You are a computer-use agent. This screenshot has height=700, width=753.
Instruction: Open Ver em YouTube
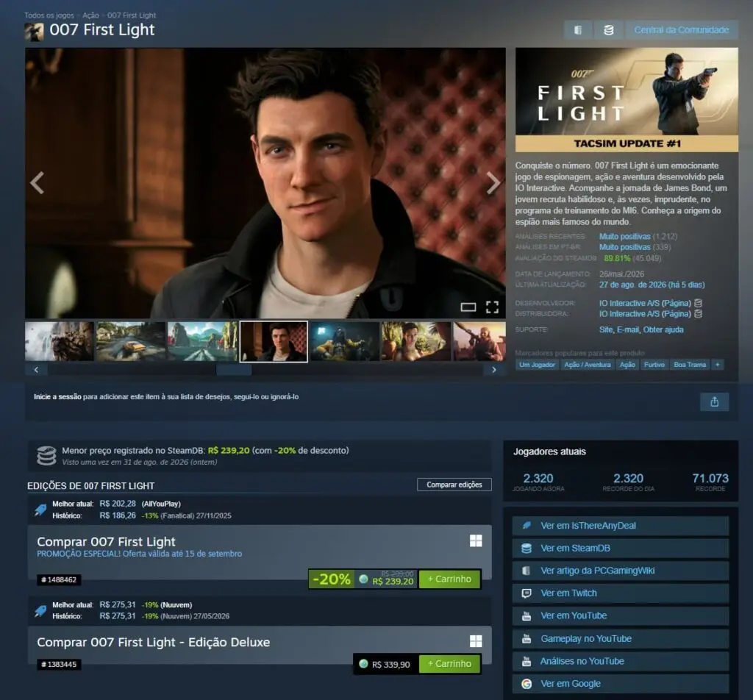point(621,616)
